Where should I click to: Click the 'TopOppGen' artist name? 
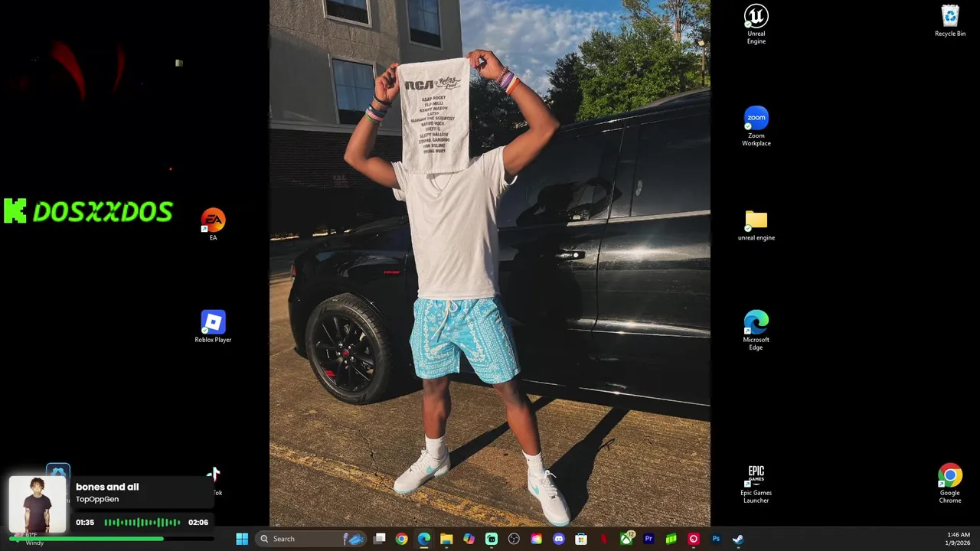tap(97, 499)
